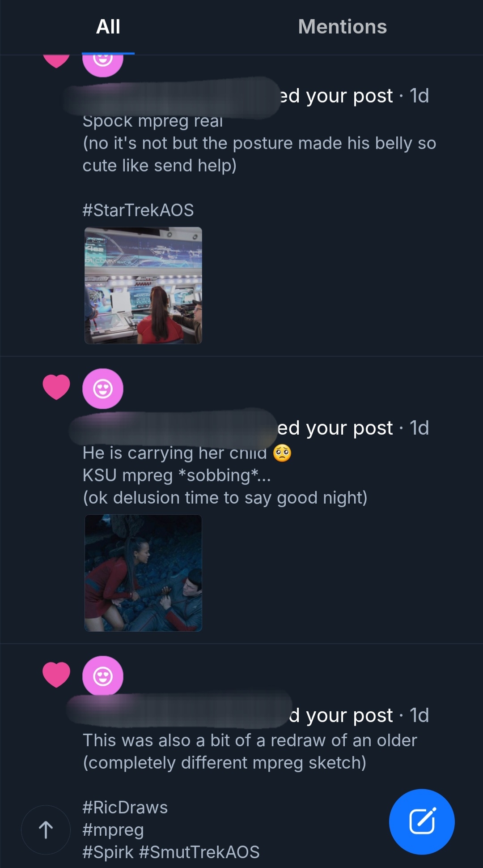Open the pink smiley avatar on the second notification
The image size is (483, 868).
(103, 389)
